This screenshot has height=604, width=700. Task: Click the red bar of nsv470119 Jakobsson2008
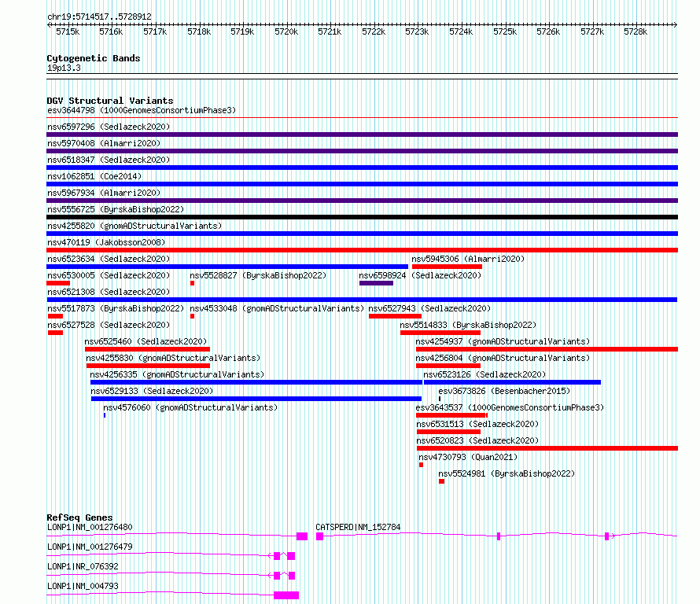tap(362, 250)
